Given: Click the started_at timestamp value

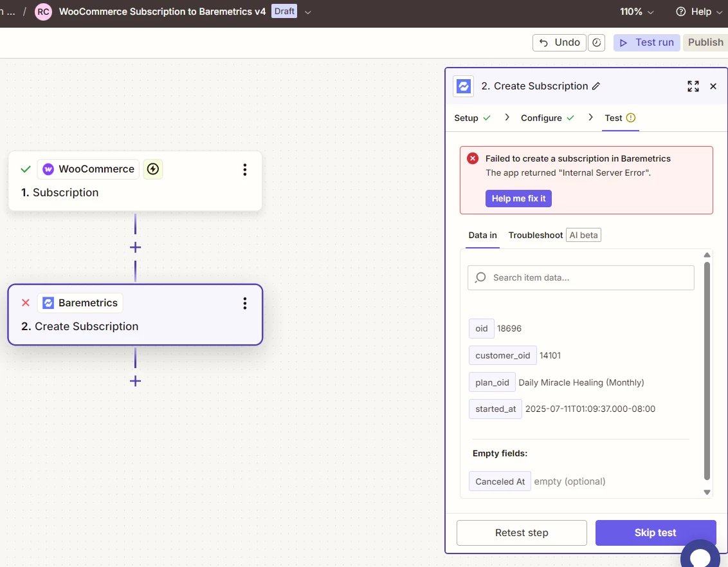Looking at the screenshot, I should (590, 409).
